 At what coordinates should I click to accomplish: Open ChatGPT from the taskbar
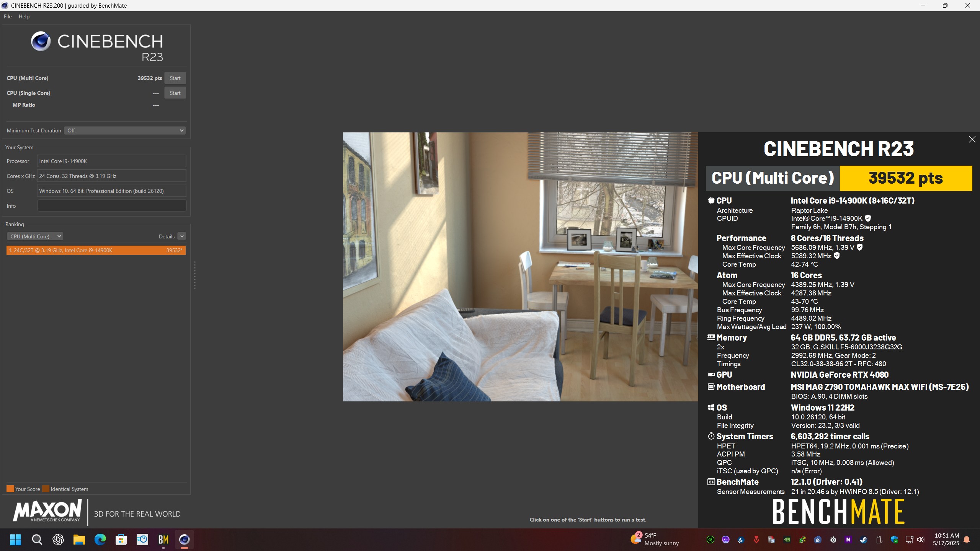click(58, 540)
